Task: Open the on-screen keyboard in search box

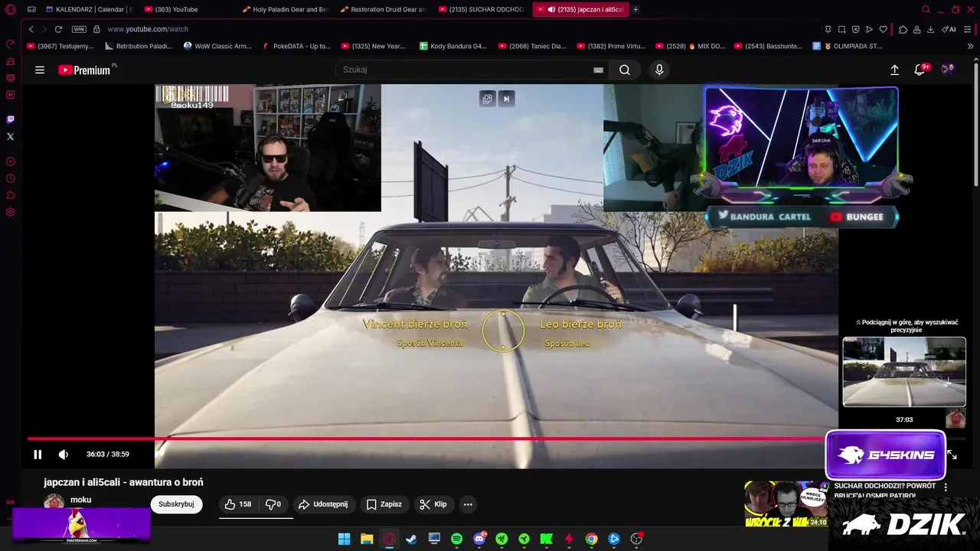Action: tap(598, 70)
